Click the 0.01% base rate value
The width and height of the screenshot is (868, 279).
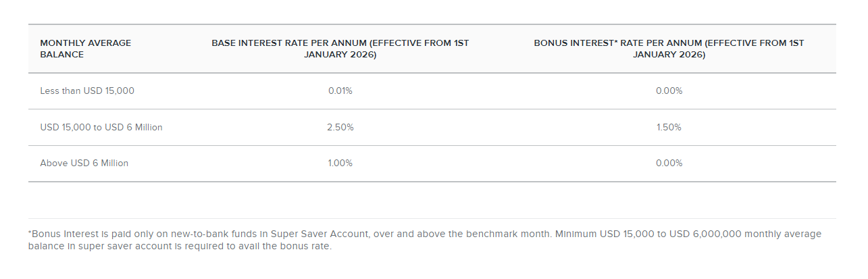(340, 91)
